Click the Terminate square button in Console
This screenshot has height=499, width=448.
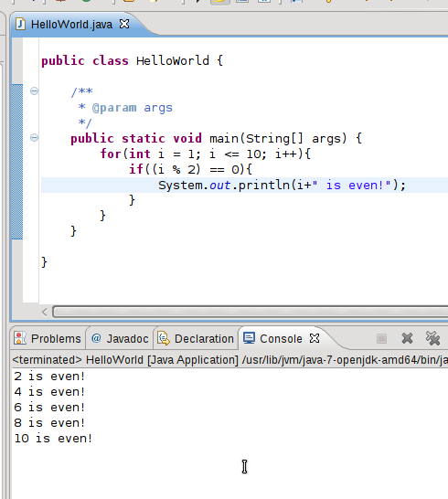point(381,338)
